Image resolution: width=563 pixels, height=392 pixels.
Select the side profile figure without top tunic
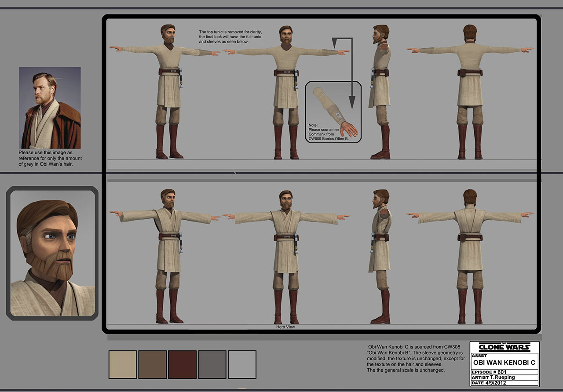380,92
